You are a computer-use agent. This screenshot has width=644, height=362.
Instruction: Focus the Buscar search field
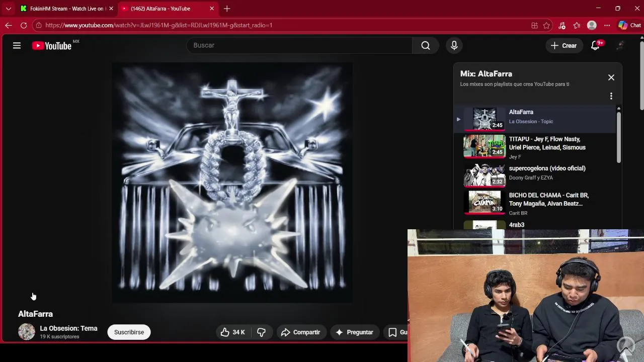(299, 45)
